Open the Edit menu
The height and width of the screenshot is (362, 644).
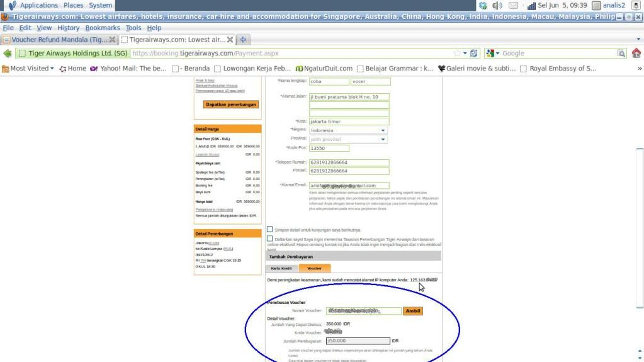[25, 28]
